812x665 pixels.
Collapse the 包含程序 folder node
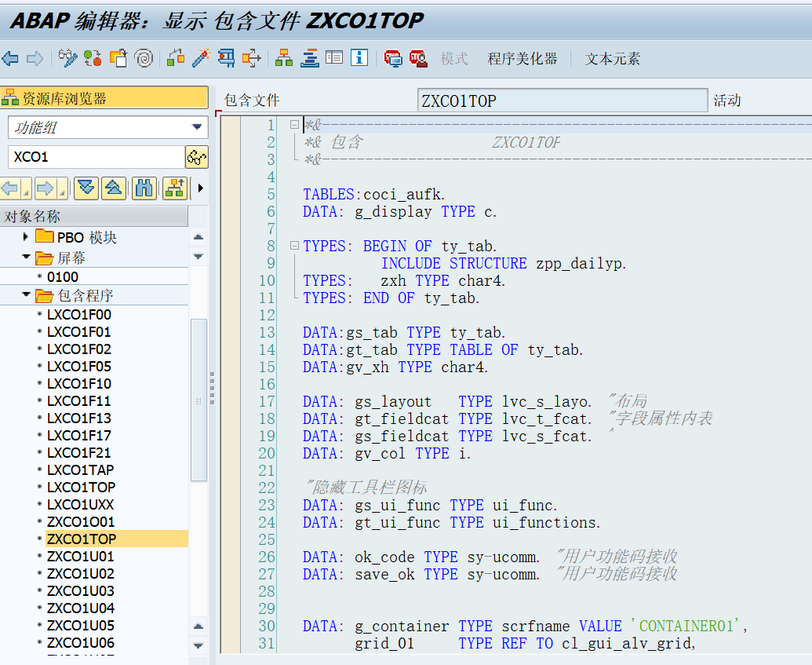(26, 294)
